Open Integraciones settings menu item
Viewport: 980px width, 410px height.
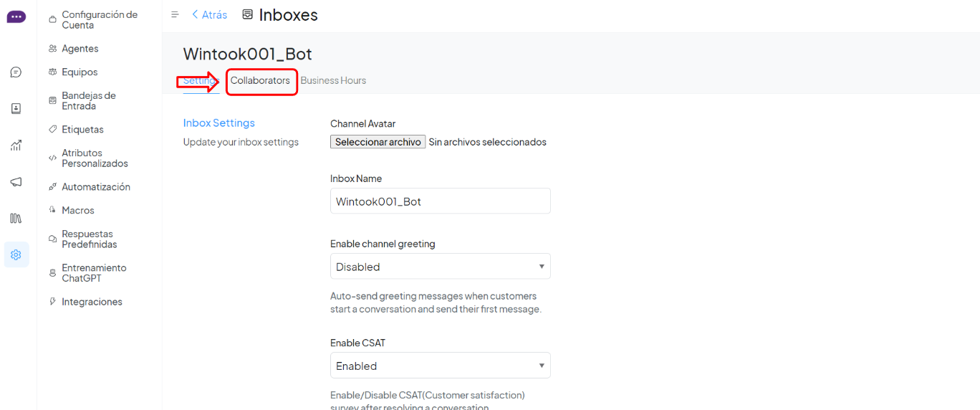(92, 302)
